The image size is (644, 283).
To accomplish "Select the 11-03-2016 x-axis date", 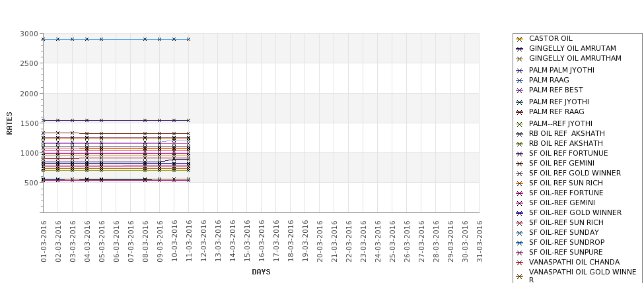I will tap(188, 241).
